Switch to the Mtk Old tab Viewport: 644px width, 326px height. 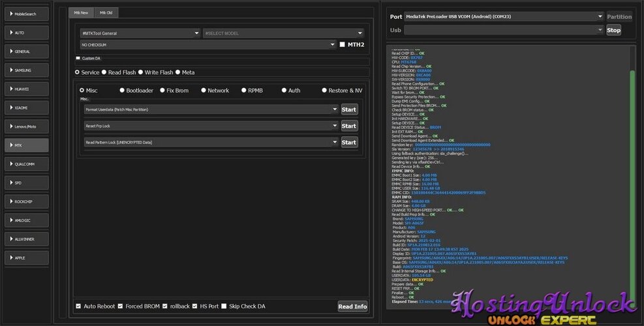point(106,13)
